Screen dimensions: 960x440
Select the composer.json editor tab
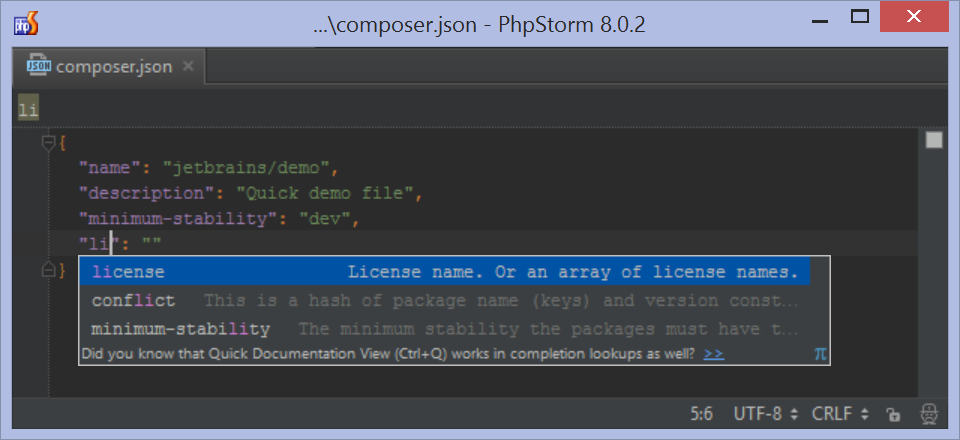pyautogui.click(x=109, y=66)
